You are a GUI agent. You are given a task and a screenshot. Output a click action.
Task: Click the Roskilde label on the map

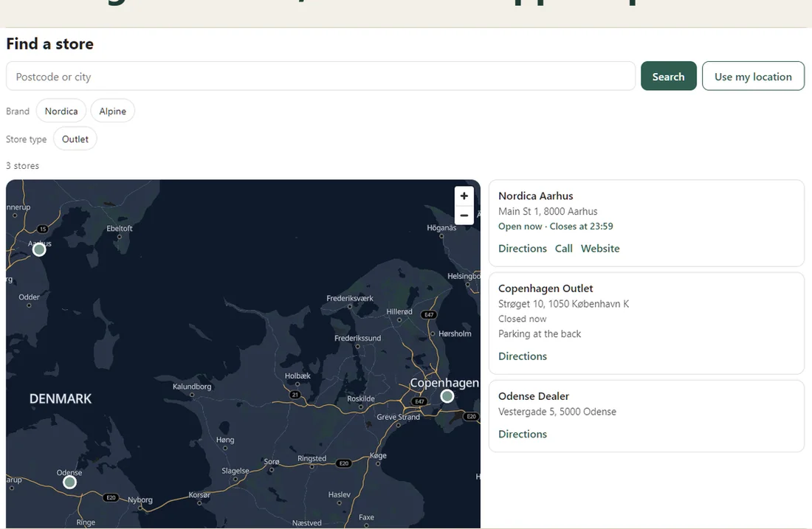click(361, 398)
